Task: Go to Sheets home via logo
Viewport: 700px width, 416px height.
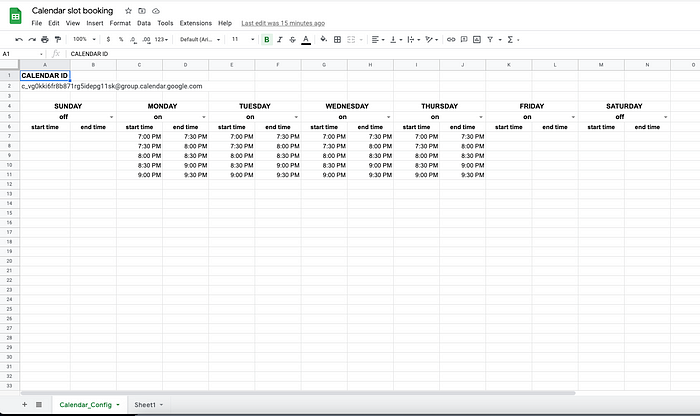Action: click(x=16, y=16)
